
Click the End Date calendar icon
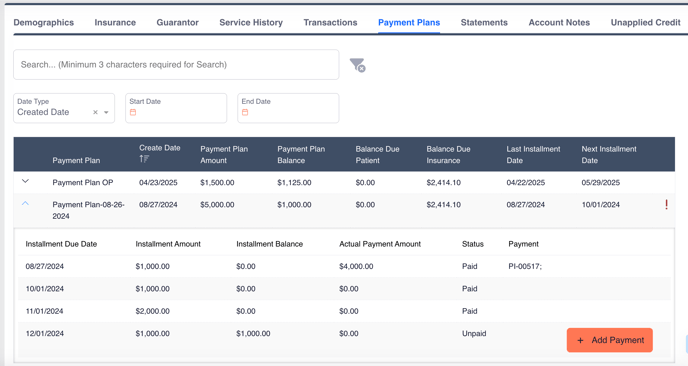click(x=245, y=112)
